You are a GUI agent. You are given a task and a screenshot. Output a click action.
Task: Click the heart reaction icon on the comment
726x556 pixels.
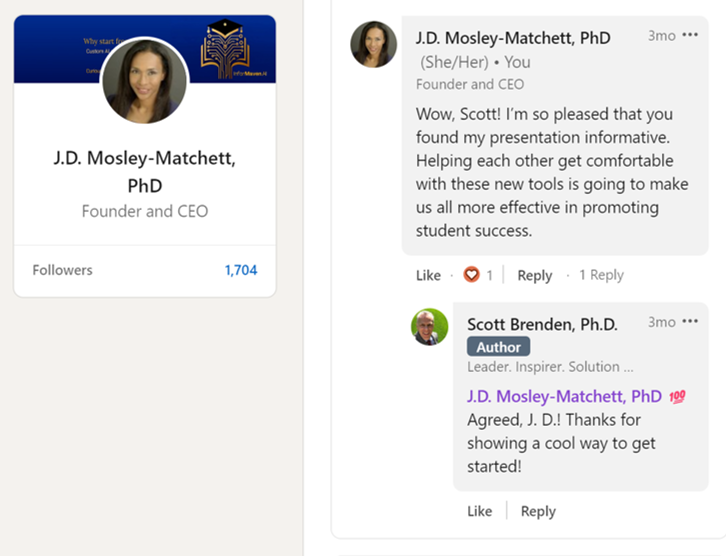click(472, 275)
